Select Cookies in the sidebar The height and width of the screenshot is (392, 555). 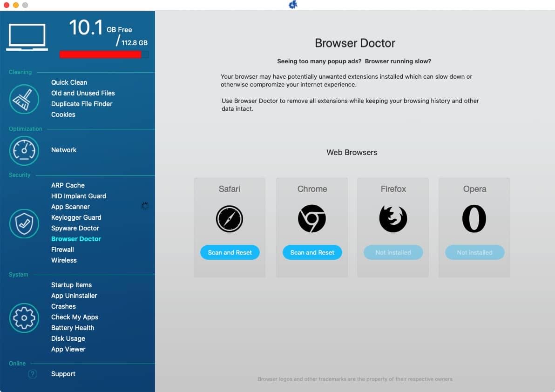[x=63, y=115]
